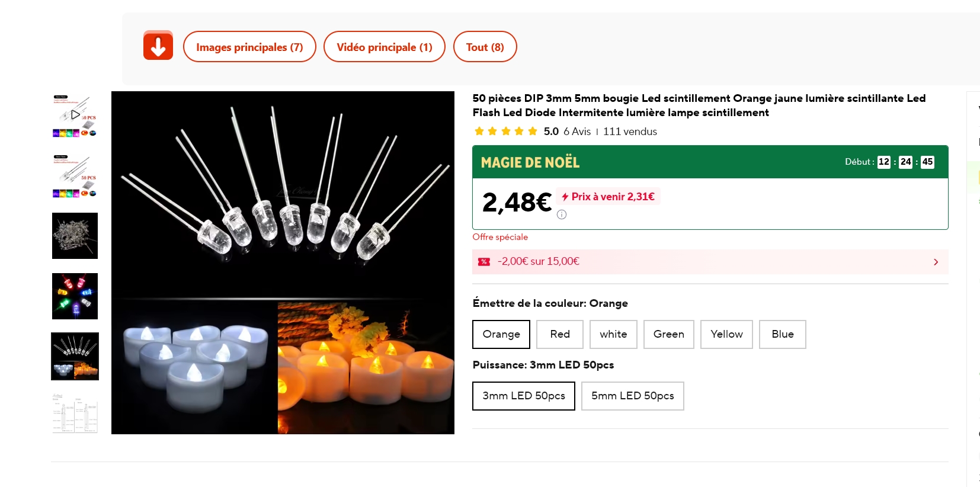Image resolution: width=980 pixels, height=487 pixels.
Task: Select the 5mm LED 50pcs option
Action: [632, 396]
